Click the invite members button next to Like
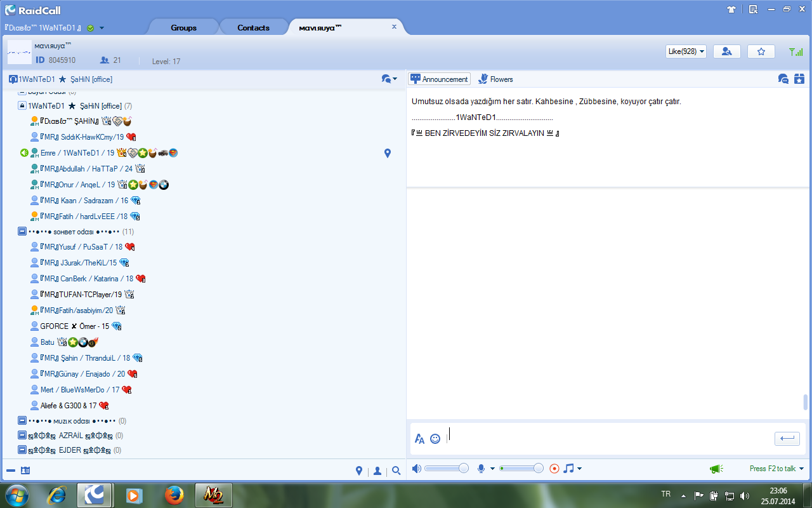 pyautogui.click(x=727, y=51)
